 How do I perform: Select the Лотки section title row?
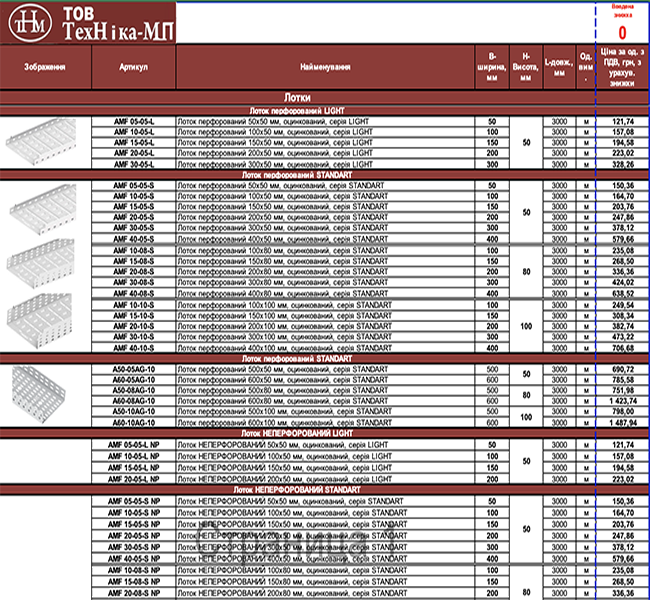(x=297, y=97)
